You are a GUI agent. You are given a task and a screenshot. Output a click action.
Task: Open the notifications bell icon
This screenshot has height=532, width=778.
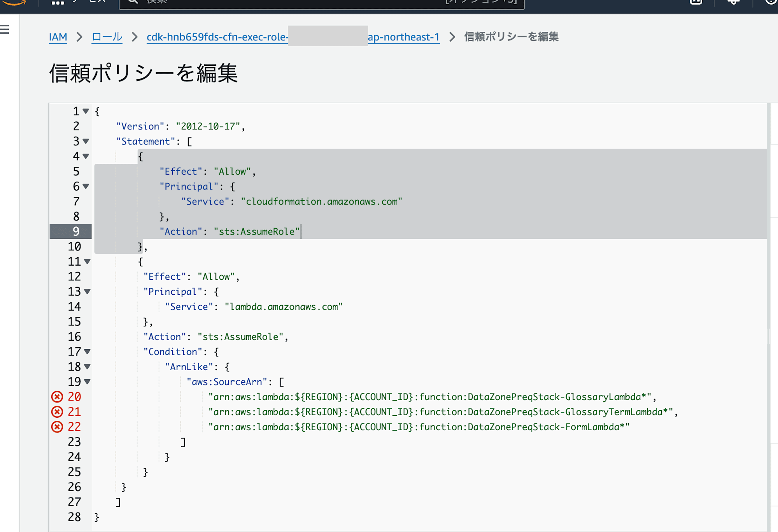[733, 2]
